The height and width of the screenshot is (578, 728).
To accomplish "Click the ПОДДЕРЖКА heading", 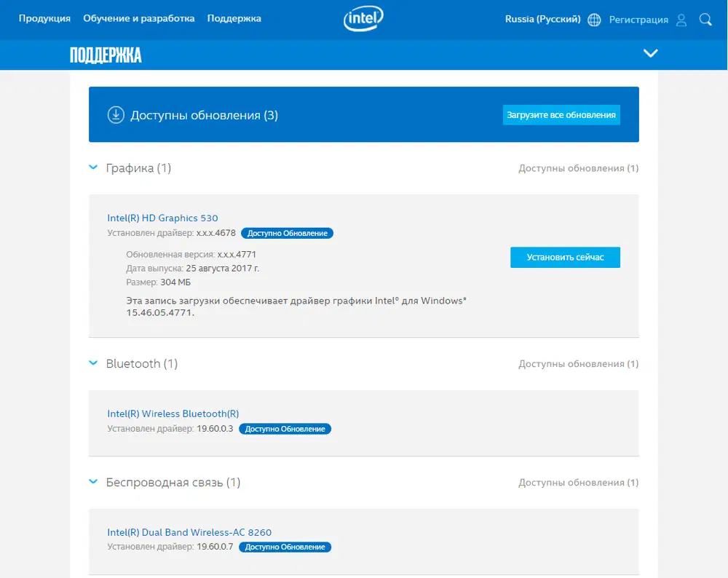I will [x=106, y=55].
